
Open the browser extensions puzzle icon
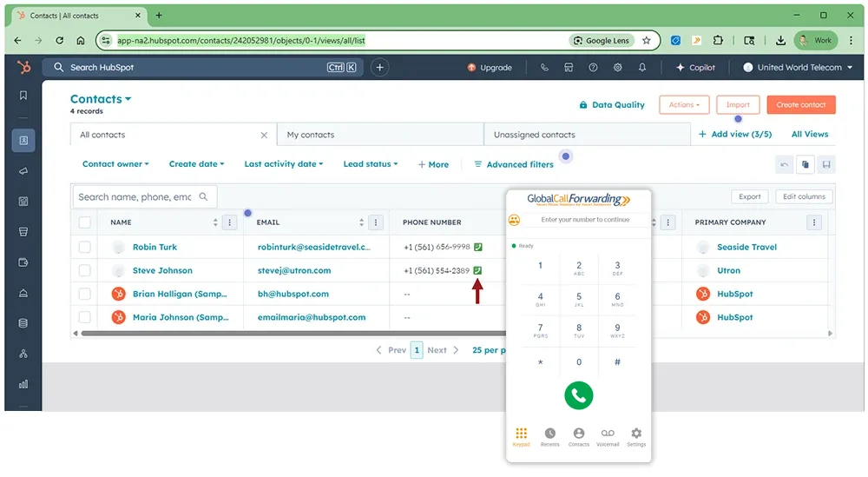(718, 41)
